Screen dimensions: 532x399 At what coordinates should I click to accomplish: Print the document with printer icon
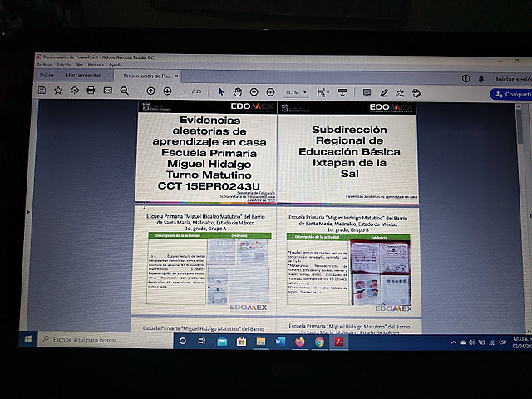coord(91,91)
